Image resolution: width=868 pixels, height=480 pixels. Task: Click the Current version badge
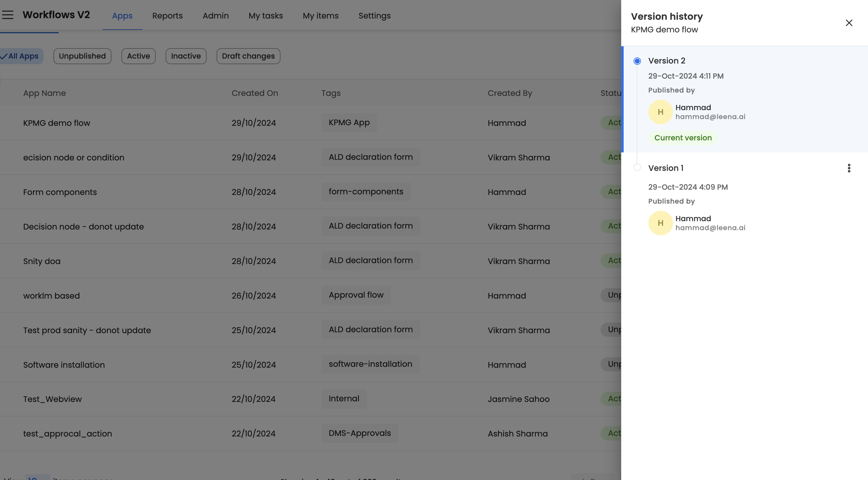[683, 138]
